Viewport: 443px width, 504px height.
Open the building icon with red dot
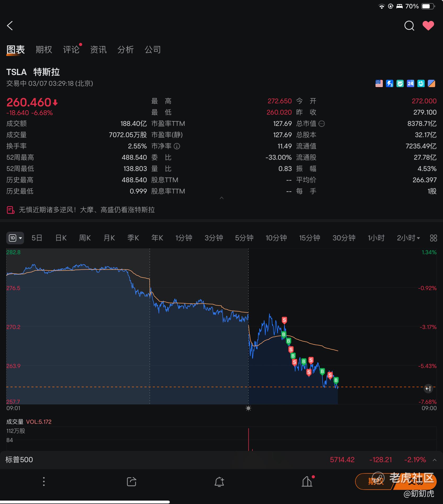pos(307,481)
